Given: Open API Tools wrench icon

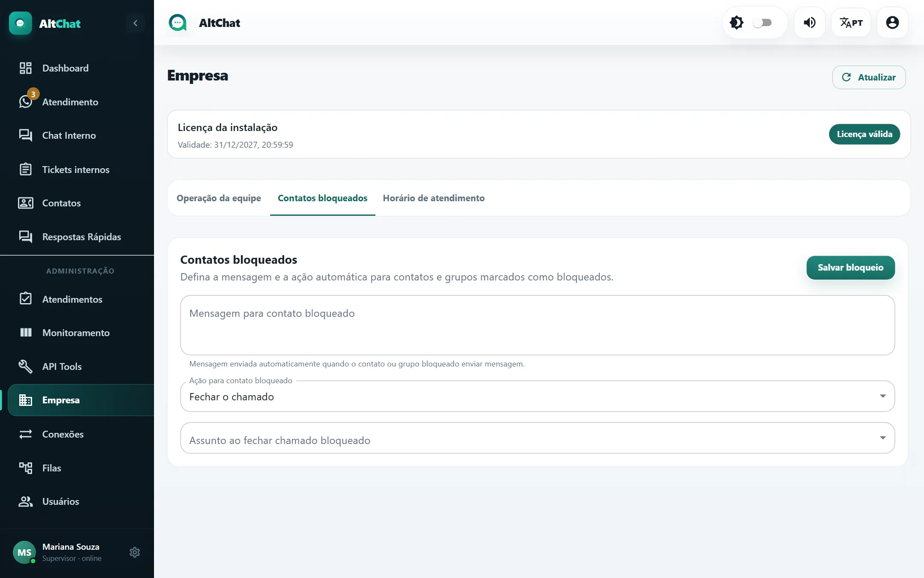Looking at the screenshot, I should coord(26,366).
